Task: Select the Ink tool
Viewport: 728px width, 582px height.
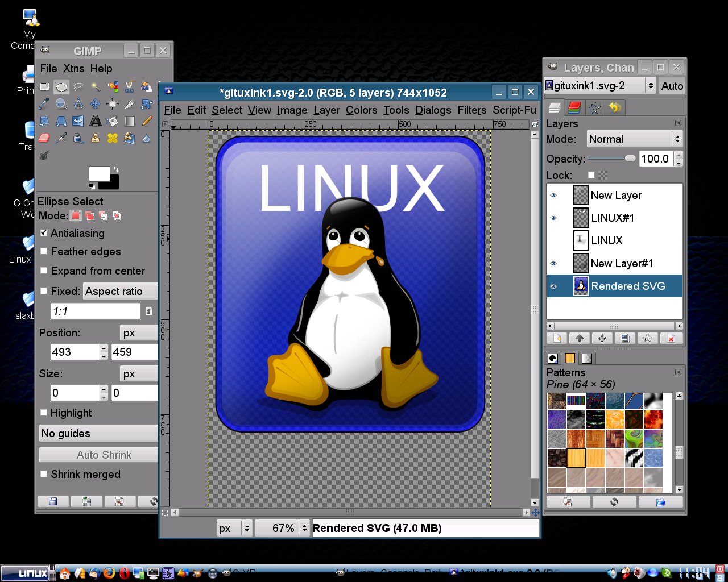Action: click(x=78, y=138)
